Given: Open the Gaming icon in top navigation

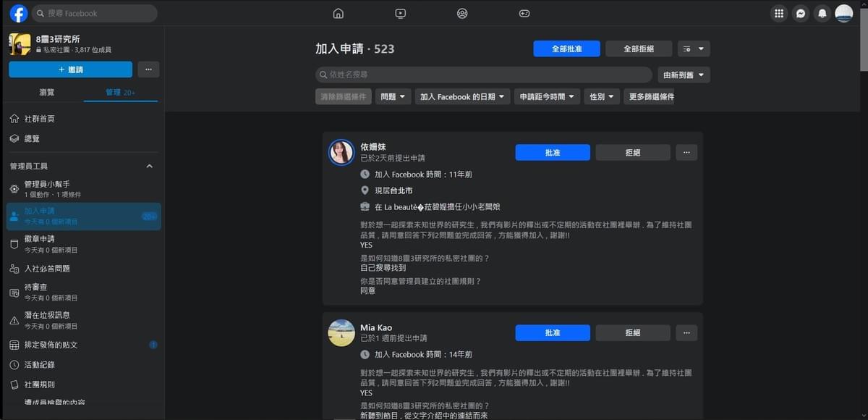Looking at the screenshot, I should click(524, 13).
